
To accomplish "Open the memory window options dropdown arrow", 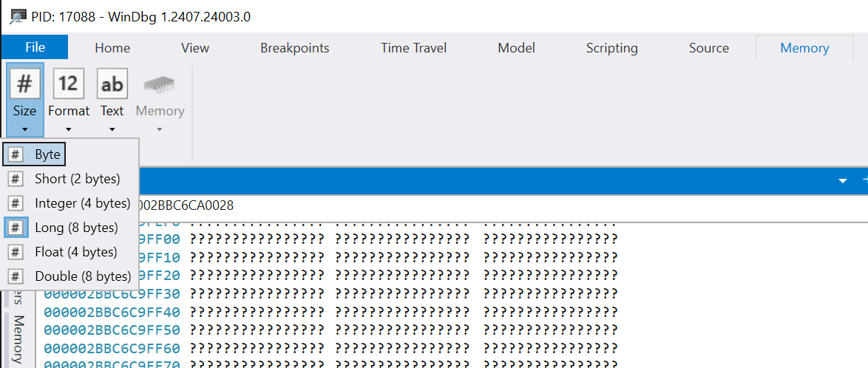I will click(x=843, y=181).
